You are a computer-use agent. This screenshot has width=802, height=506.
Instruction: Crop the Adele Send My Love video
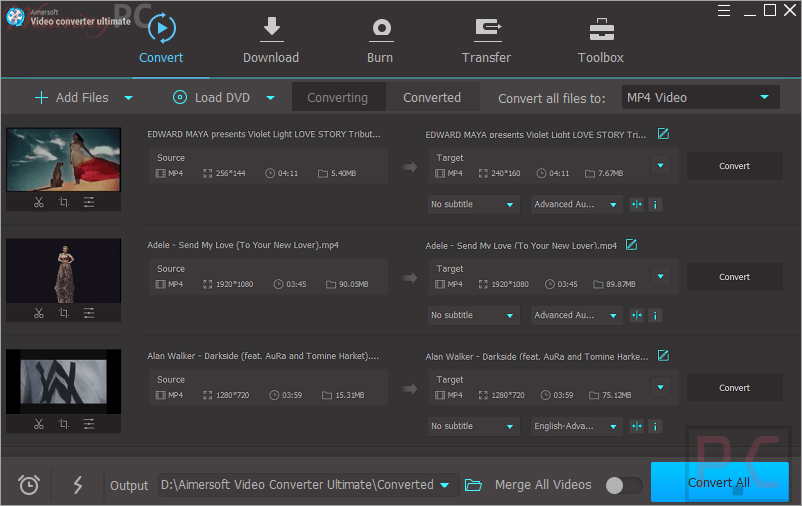point(63,313)
